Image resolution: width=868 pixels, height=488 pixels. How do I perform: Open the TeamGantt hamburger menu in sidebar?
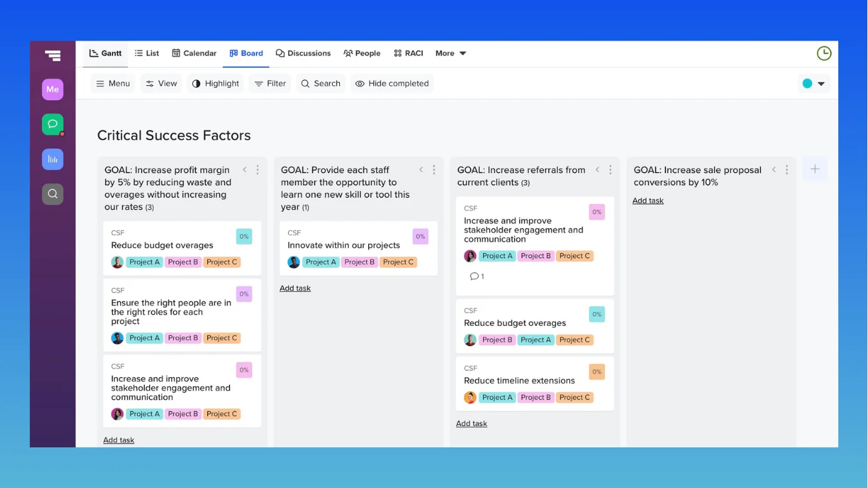point(52,56)
